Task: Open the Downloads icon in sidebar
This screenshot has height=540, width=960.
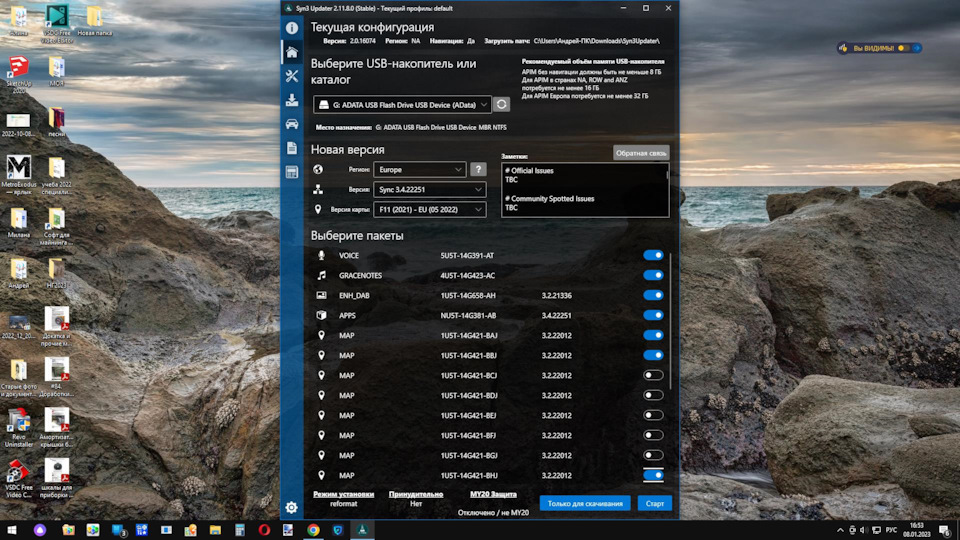Action: point(292,100)
